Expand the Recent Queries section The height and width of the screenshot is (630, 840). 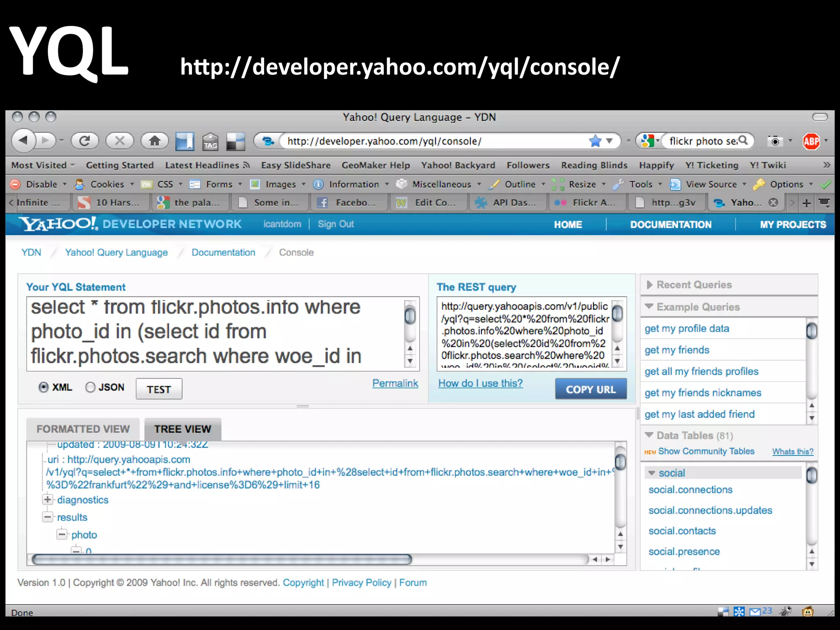click(x=649, y=285)
